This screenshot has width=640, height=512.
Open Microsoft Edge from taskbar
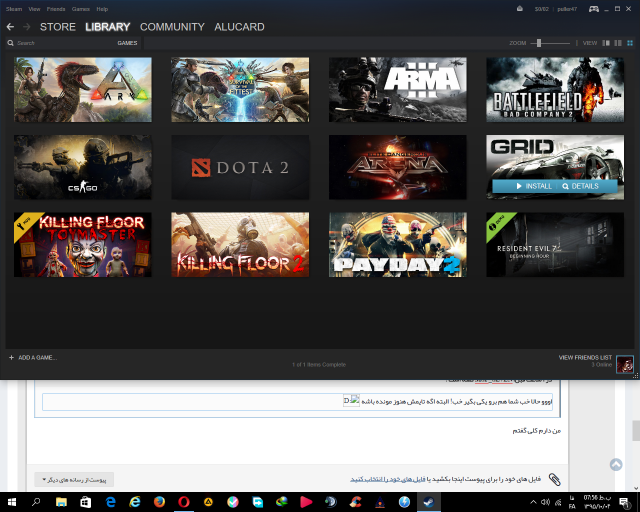[110, 502]
